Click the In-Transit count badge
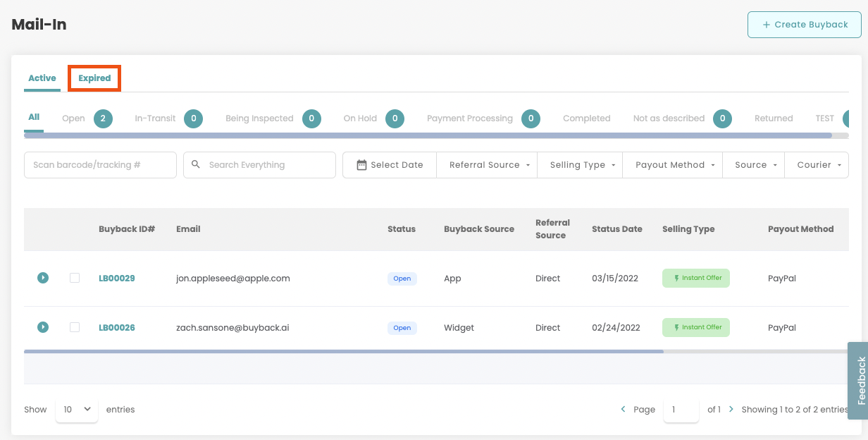Screen dimensions: 868x440 (x=193, y=118)
